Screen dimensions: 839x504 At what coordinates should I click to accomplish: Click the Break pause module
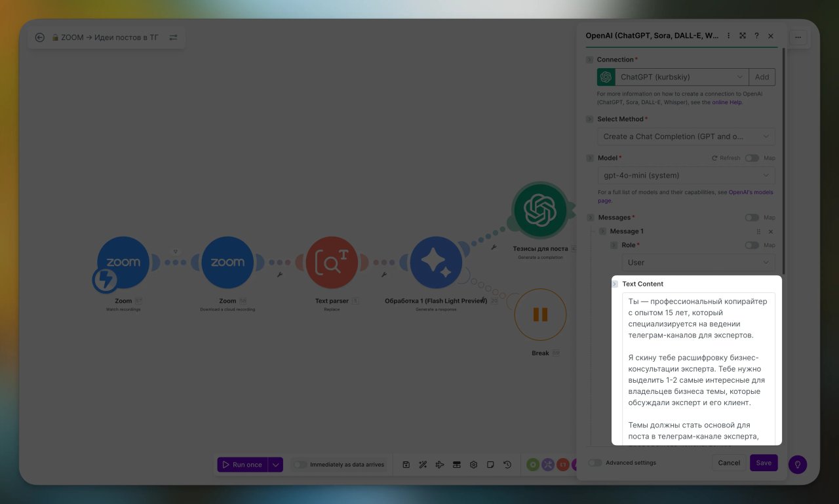point(540,315)
